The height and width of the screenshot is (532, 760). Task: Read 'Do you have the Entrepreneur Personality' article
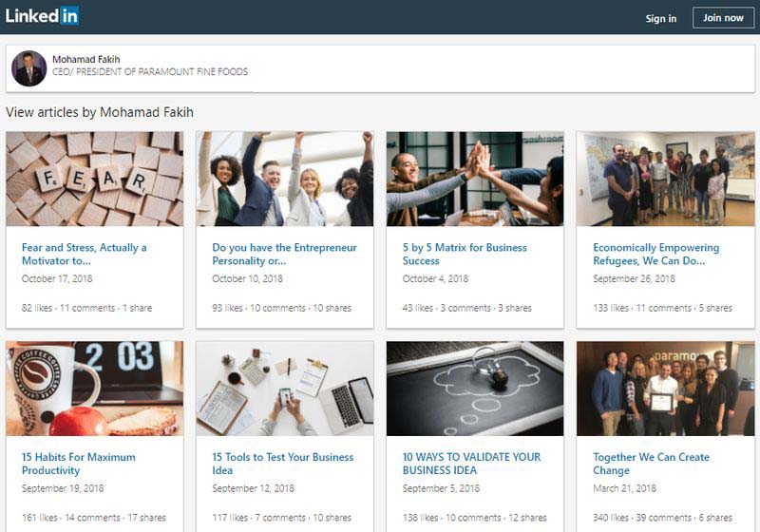(x=284, y=254)
